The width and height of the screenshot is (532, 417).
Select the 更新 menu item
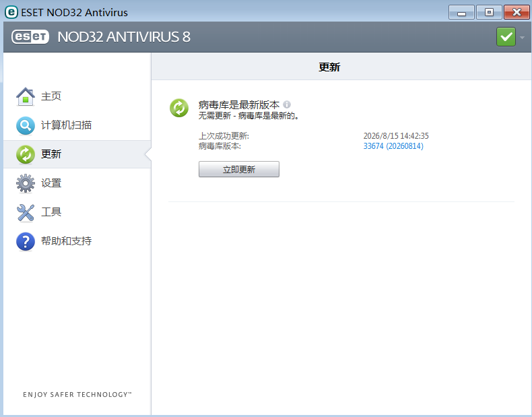(77, 154)
